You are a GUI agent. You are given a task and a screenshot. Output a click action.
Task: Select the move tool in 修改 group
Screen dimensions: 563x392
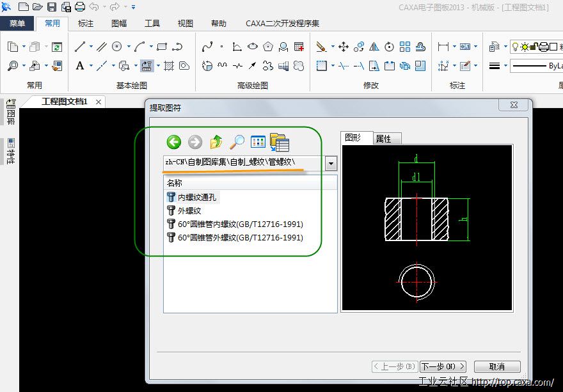343,47
